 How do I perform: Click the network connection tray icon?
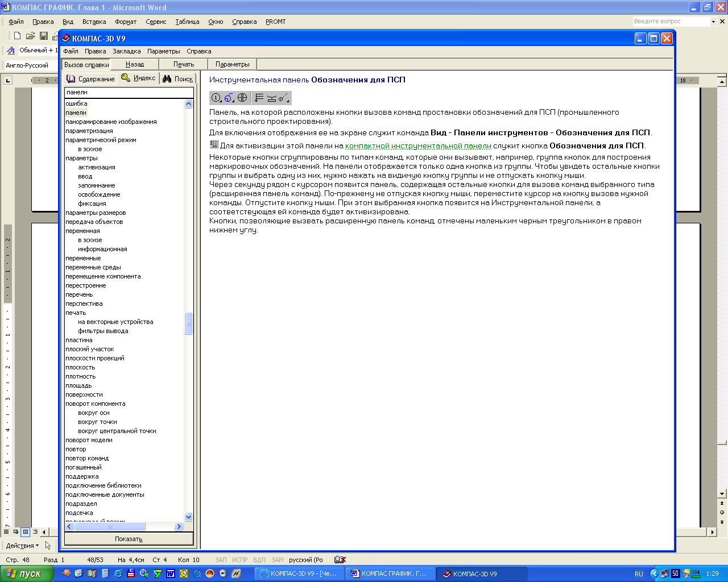(664, 573)
